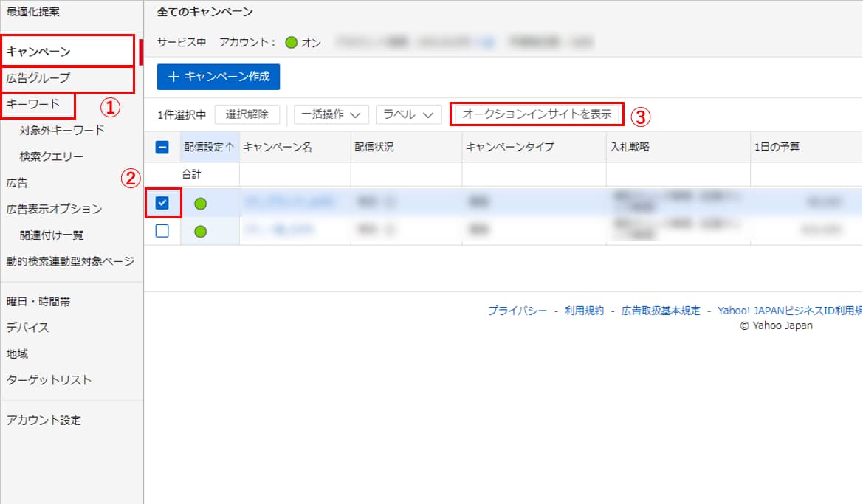The height and width of the screenshot is (504, 863).
Task: Open the 利用規約 footer link
Action: [x=584, y=311]
